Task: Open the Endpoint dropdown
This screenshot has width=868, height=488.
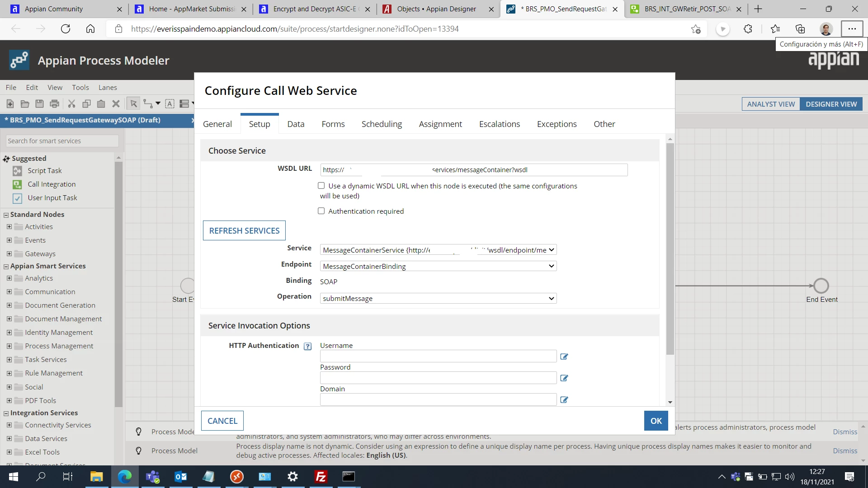Action: pos(438,266)
